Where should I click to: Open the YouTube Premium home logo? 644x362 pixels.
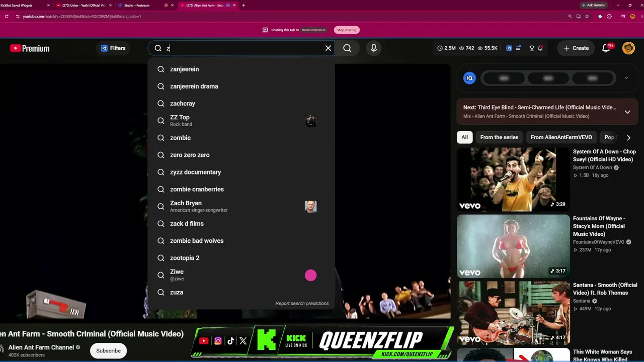(x=30, y=48)
